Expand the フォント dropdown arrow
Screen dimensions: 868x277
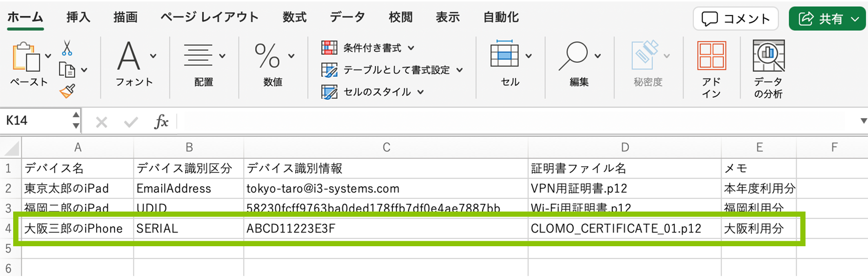[x=153, y=56]
